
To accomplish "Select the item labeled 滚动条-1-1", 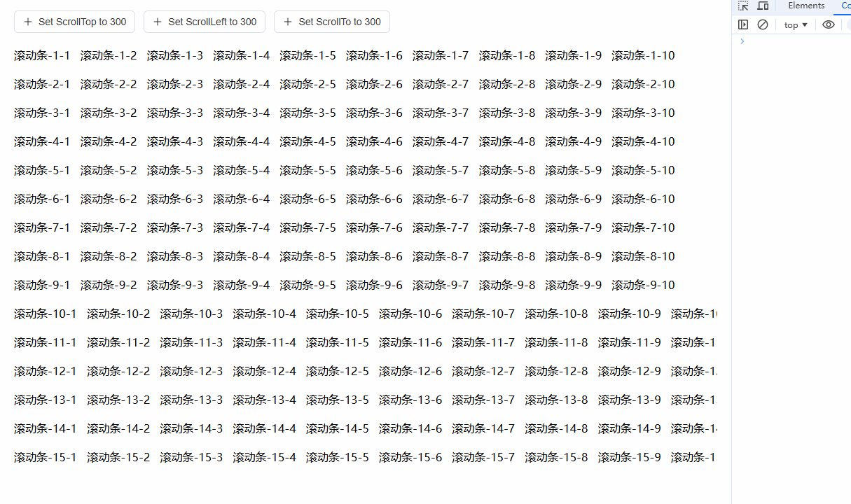I will click(x=42, y=55).
